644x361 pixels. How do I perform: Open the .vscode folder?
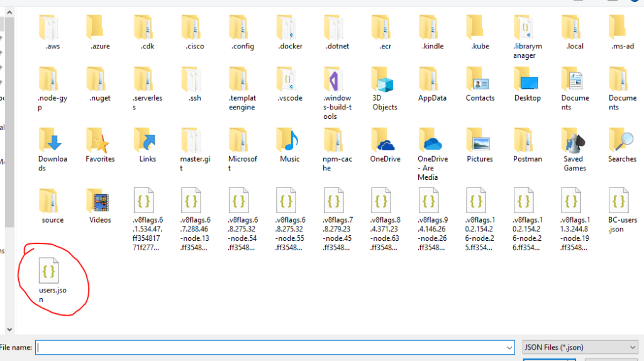tap(289, 79)
